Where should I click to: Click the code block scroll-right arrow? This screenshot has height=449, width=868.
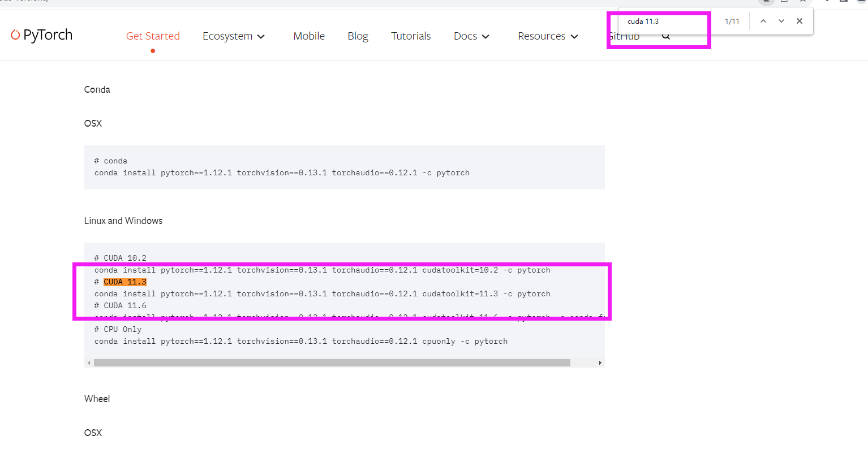pyautogui.click(x=600, y=362)
